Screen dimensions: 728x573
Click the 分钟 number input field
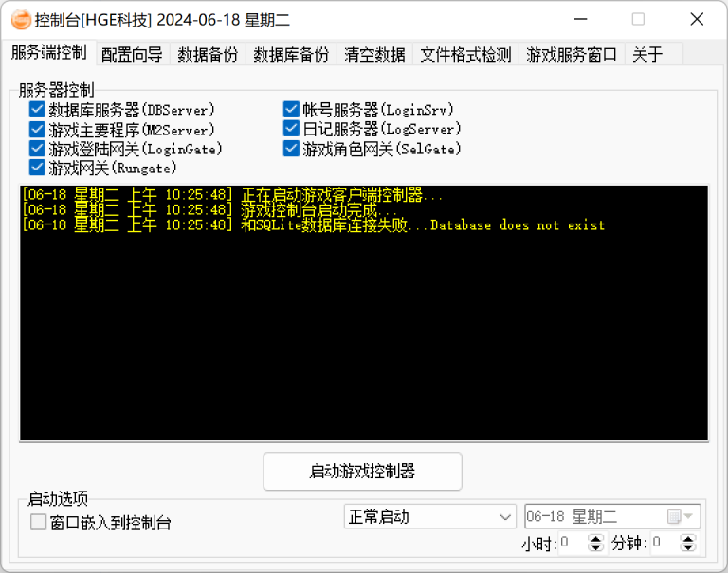point(665,543)
